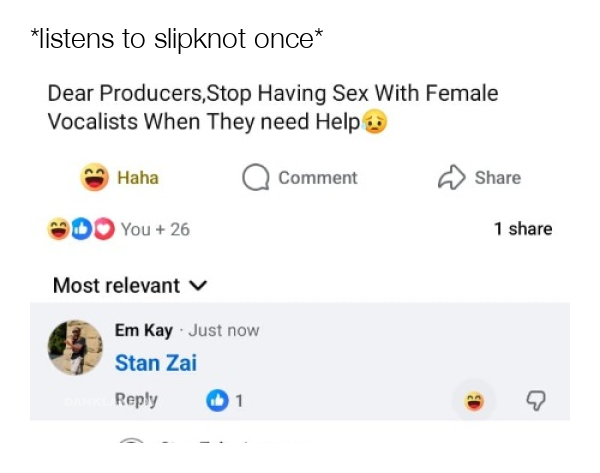Click the chevron next to Most relevant
The image size is (600, 473).
(x=198, y=286)
